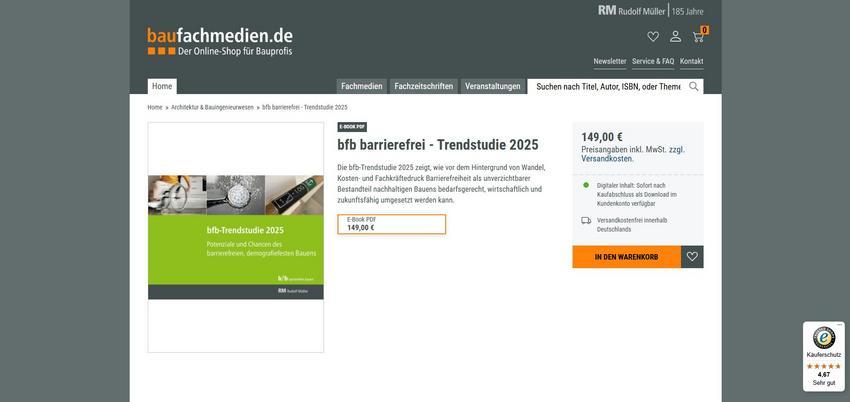Open the Veranstaltungen menu
850x402 pixels.
492,86
